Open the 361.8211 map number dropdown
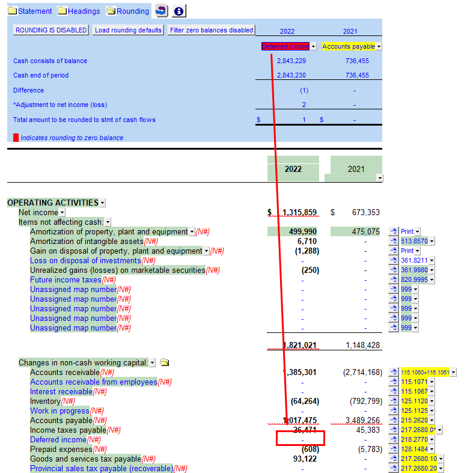 [432, 260]
